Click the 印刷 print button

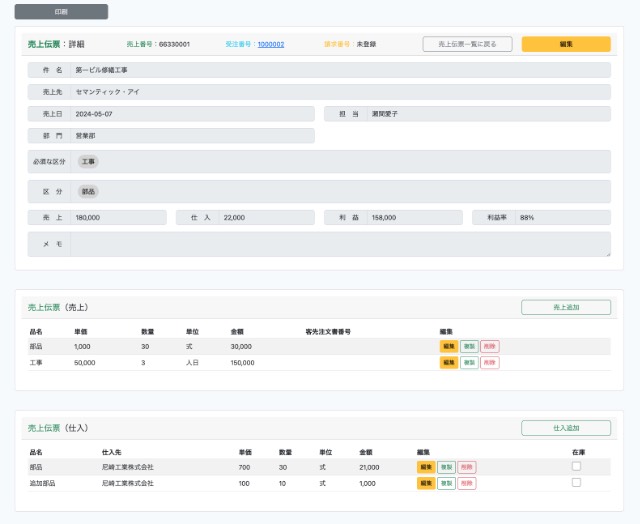(61, 12)
